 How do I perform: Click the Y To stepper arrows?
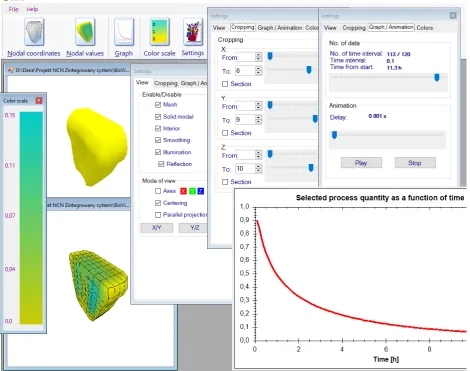[259, 120]
